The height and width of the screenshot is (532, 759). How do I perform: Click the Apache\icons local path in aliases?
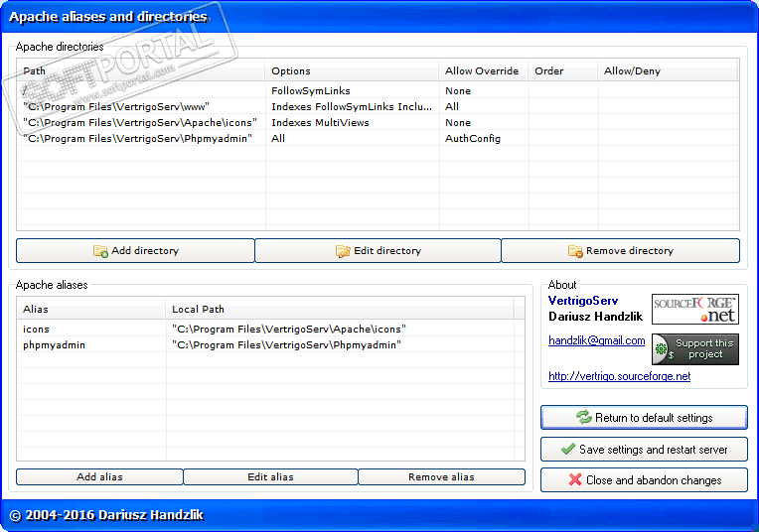pyautogui.click(x=289, y=329)
